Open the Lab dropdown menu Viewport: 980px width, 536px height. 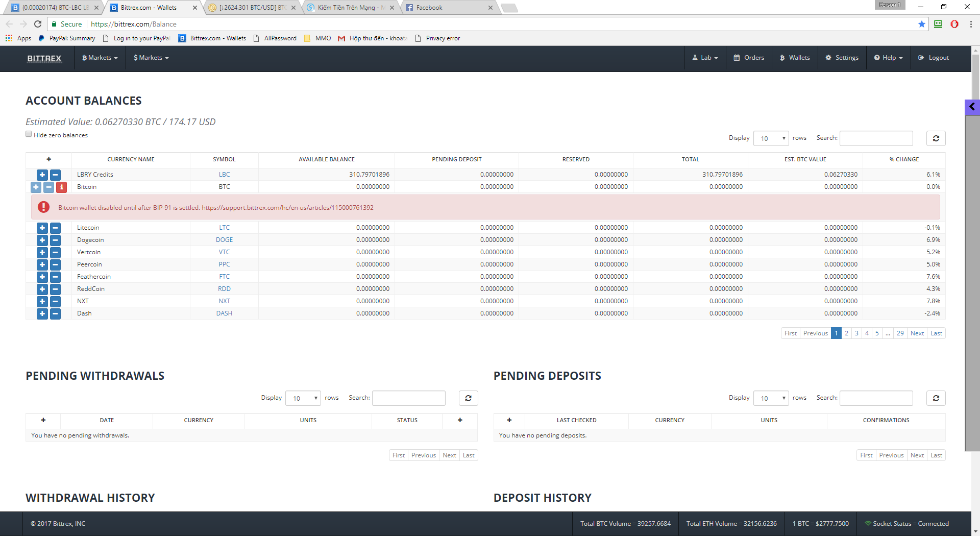(x=705, y=58)
